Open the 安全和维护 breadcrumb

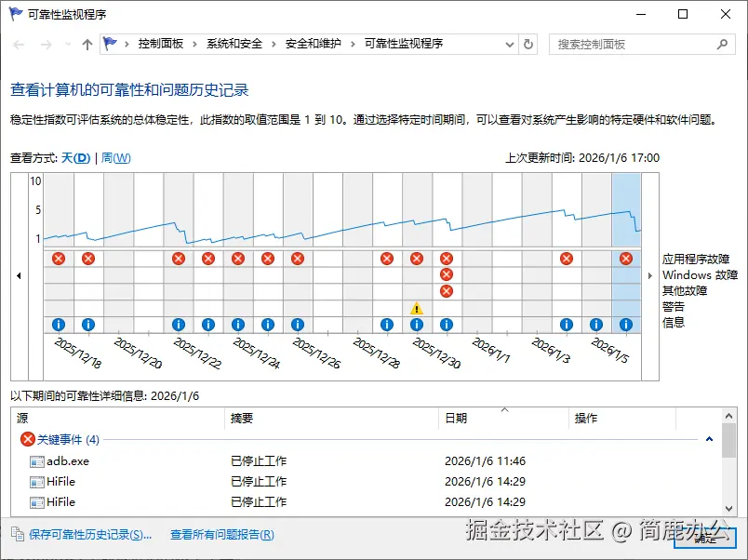pyautogui.click(x=313, y=44)
